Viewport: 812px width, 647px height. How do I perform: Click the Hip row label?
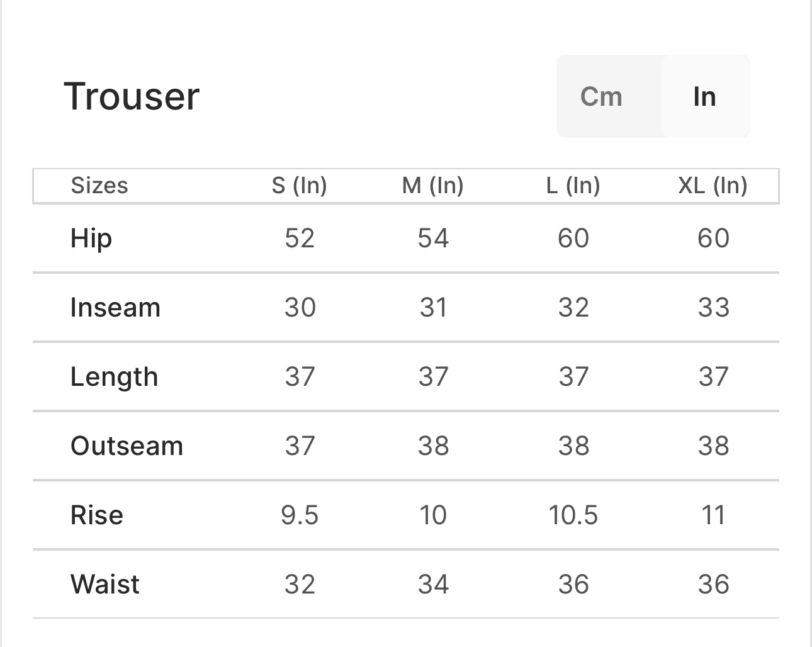click(x=91, y=239)
